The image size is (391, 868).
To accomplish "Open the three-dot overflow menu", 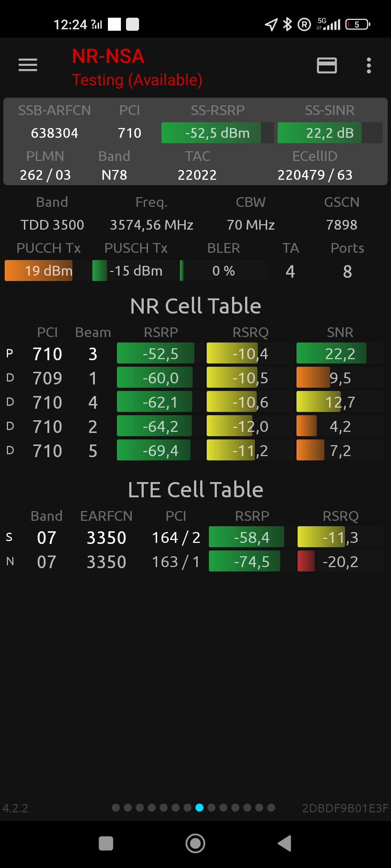I will (369, 65).
